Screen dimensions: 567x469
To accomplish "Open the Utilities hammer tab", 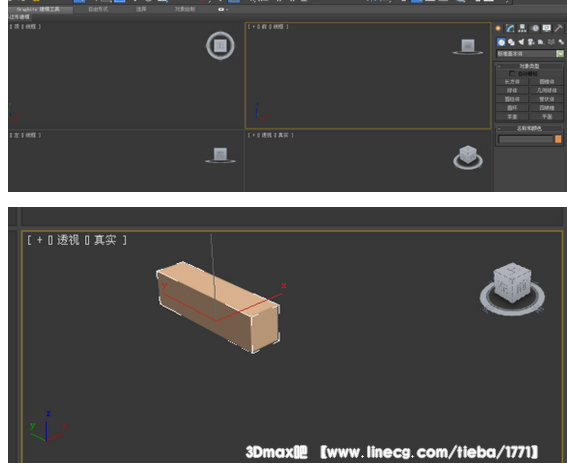I will pyautogui.click(x=559, y=28).
